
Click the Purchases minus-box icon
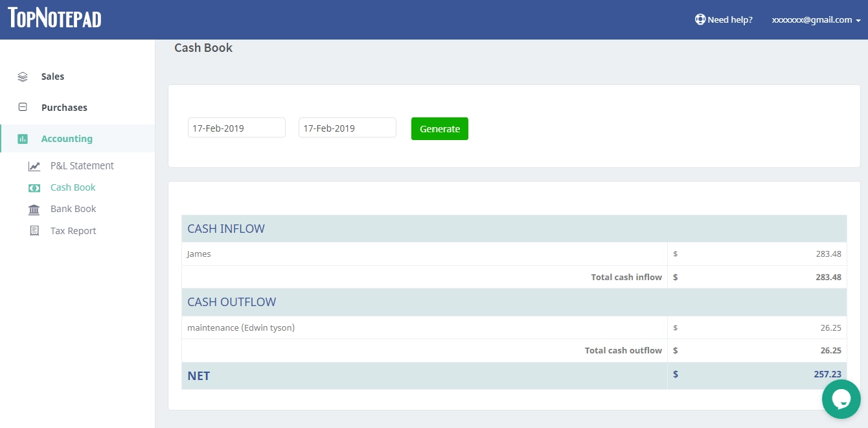[23, 107]
